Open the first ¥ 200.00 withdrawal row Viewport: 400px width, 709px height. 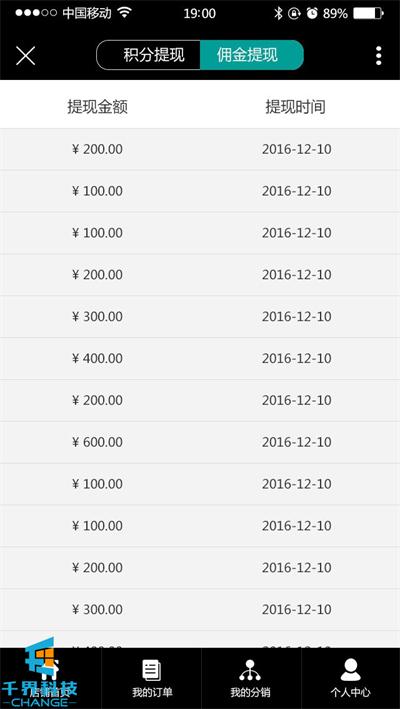200,149
